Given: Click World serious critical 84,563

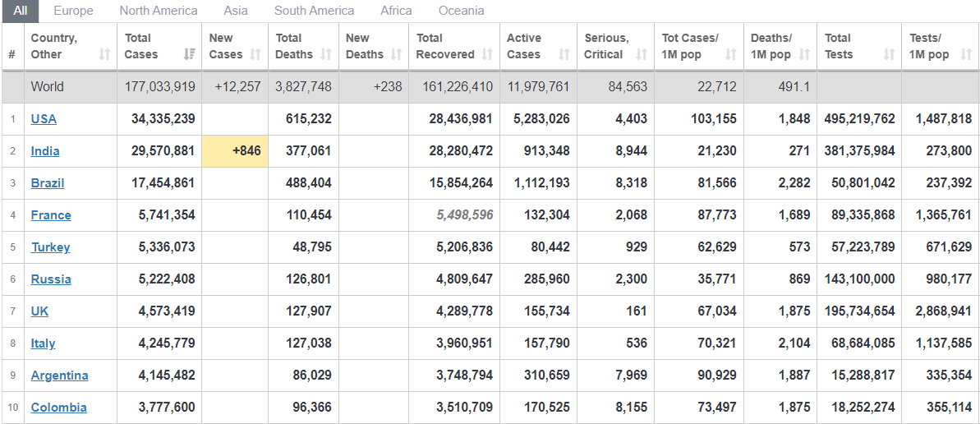Looking at the screenshot, I should pyautogui.click(x=628, y=87).
